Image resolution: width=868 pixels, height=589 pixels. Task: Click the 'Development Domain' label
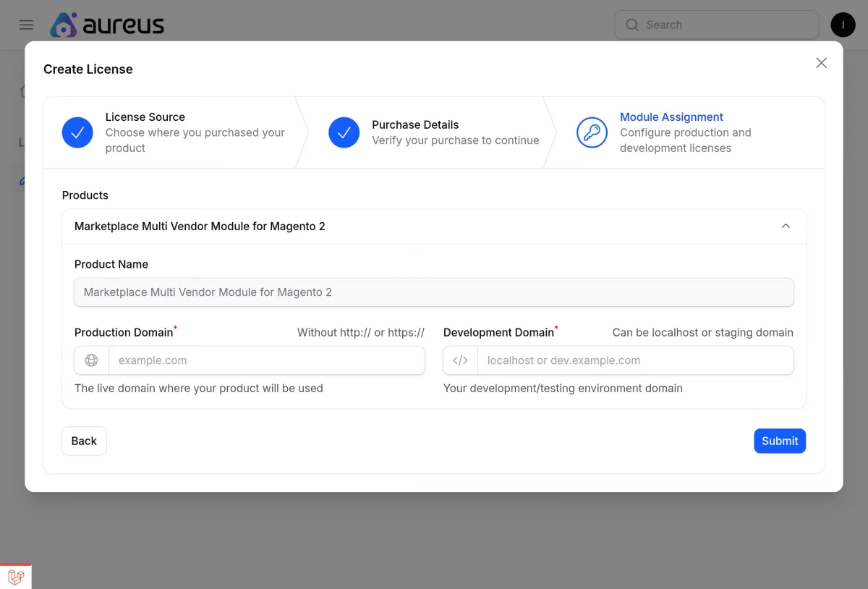pyautogui.click(x=498, y=333)
